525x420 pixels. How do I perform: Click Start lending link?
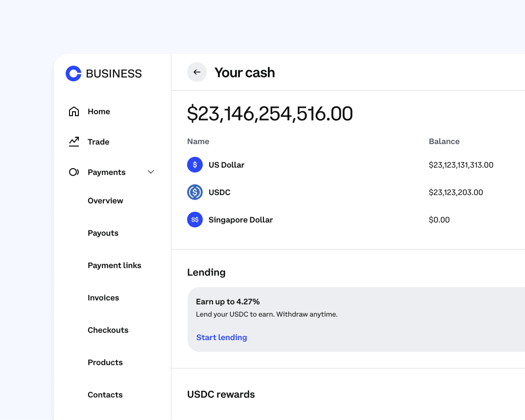coord(222,337)
